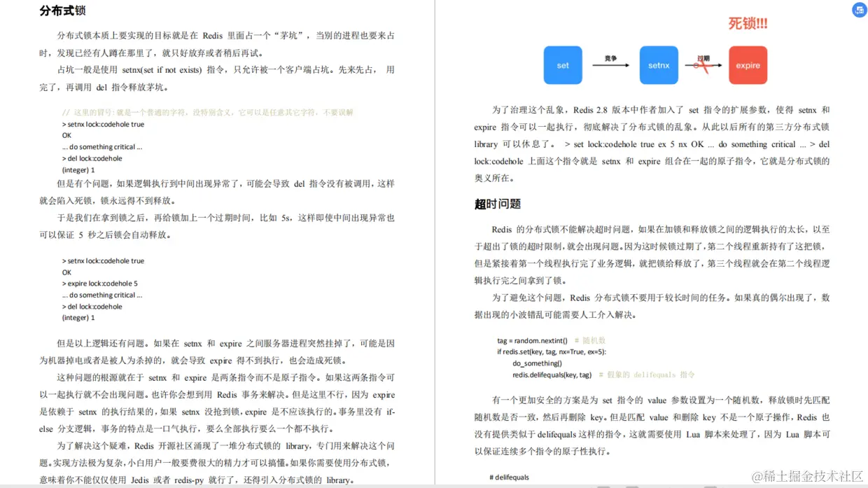868x488 pixels.
Task: Click the "竞争" arrow label in diagram
Action: pos(610,59)
